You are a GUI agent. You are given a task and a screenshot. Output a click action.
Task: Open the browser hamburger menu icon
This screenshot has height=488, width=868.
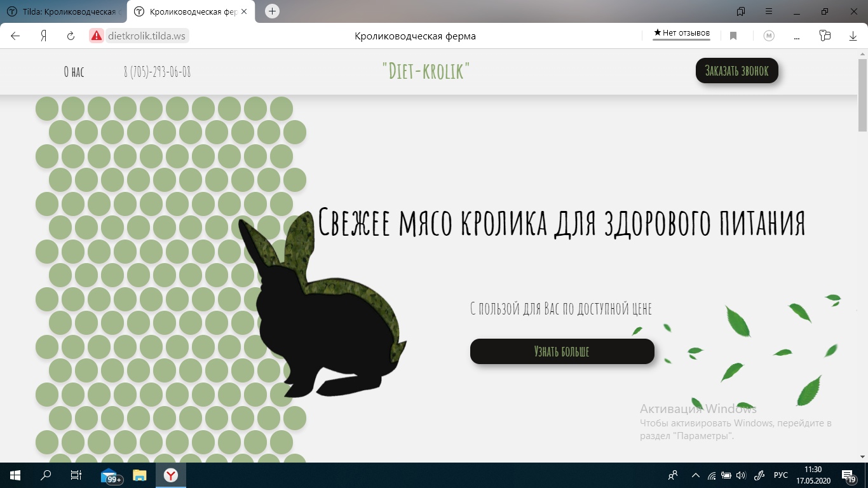tap(769, 11)
